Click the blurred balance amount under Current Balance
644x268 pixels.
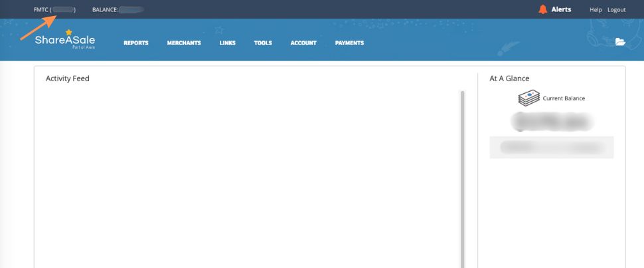(551, 122)
